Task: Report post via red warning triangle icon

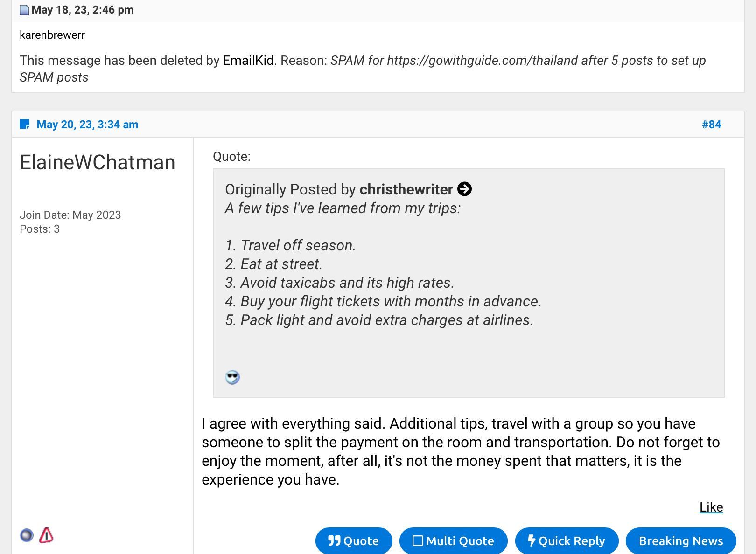Action: coord(46,535)
